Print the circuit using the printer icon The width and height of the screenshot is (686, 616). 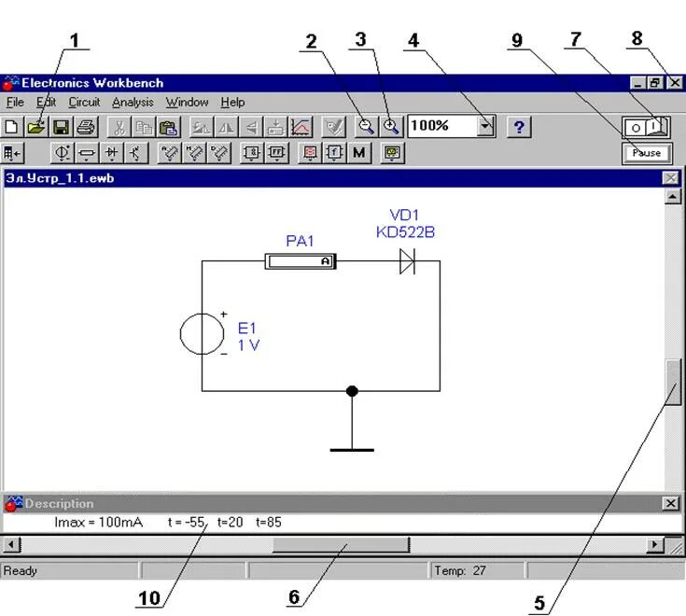pyautogui.click(x=86, y=127)
